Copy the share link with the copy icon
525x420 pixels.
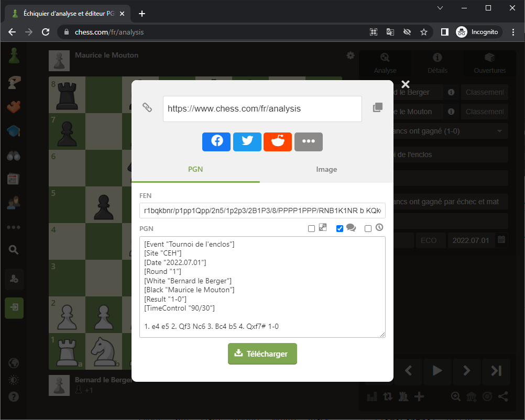click(377, 108)
